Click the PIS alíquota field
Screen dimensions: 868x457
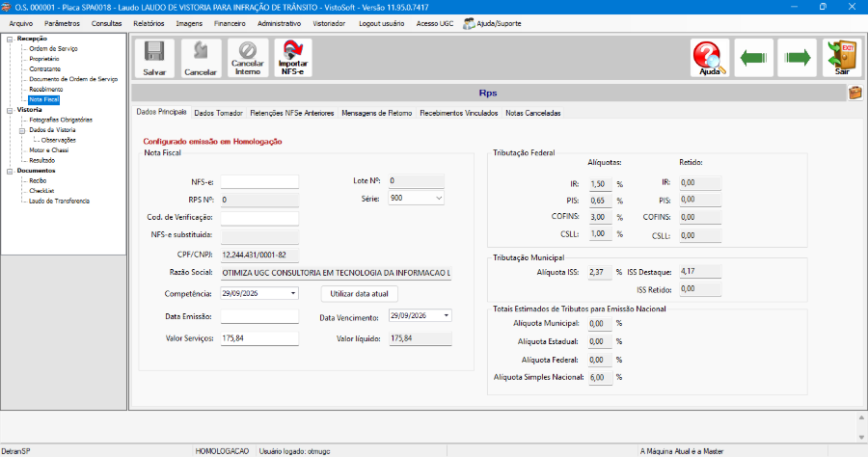pos(600,201)
